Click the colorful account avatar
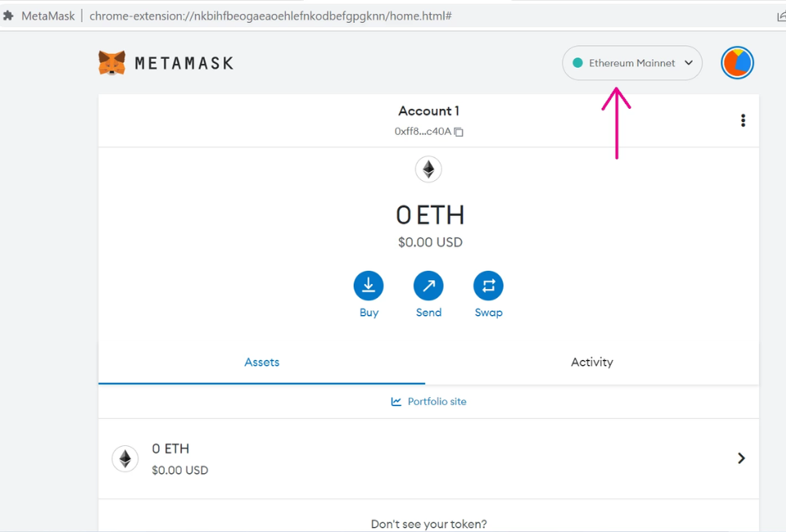This screenshot has width=786, height=532. pos(737,62)
